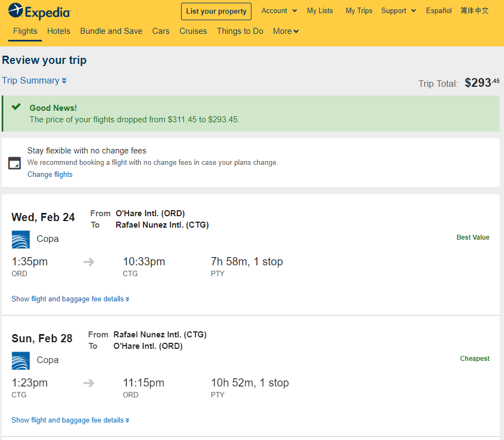Click the Cheapest label
The height and width of the screenshot is (440, 504).
click(475, 359)
